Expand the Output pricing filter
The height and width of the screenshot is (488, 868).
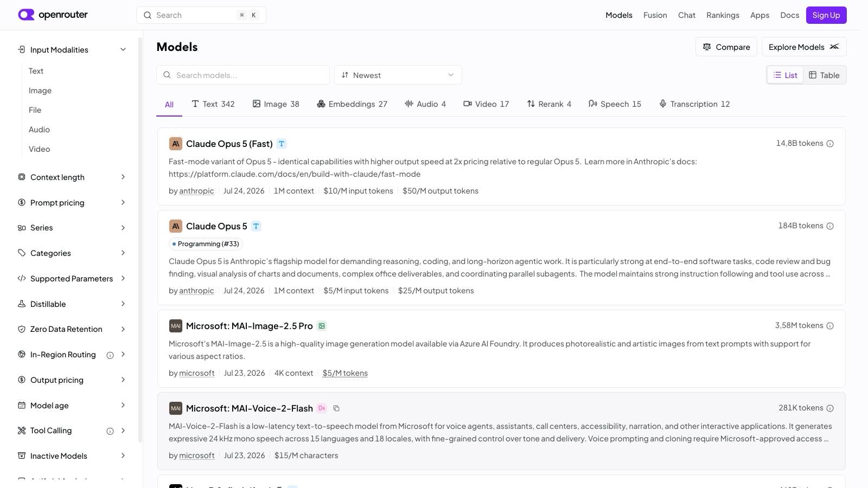point(123,380)
